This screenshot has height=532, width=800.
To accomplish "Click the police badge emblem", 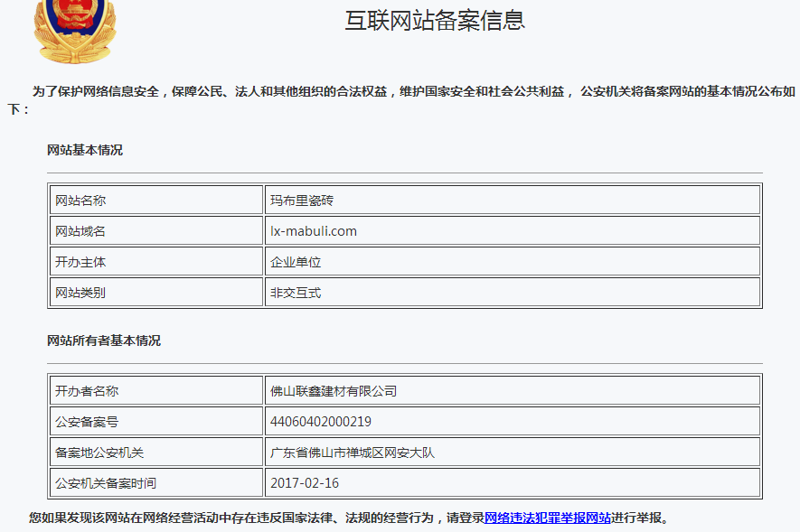I will point(75,32).
